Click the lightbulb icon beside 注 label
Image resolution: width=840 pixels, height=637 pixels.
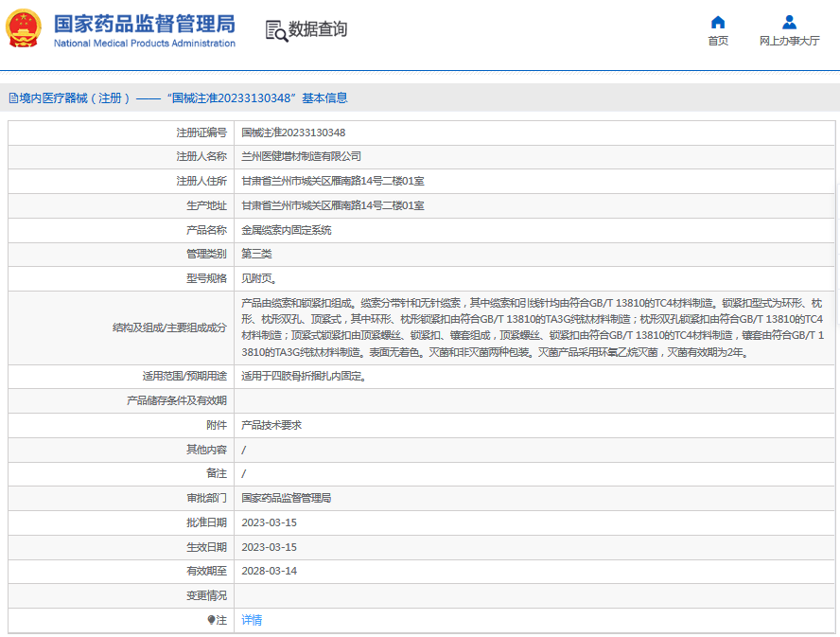click(x=213, y=620)
